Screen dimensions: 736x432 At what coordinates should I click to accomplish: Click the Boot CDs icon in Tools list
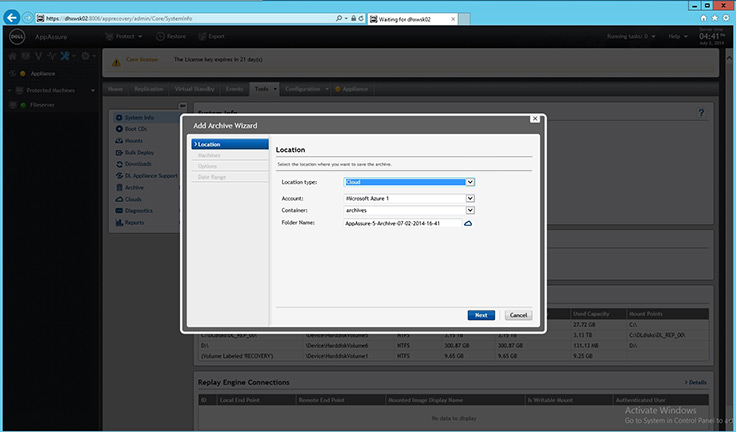coord(119,129)
